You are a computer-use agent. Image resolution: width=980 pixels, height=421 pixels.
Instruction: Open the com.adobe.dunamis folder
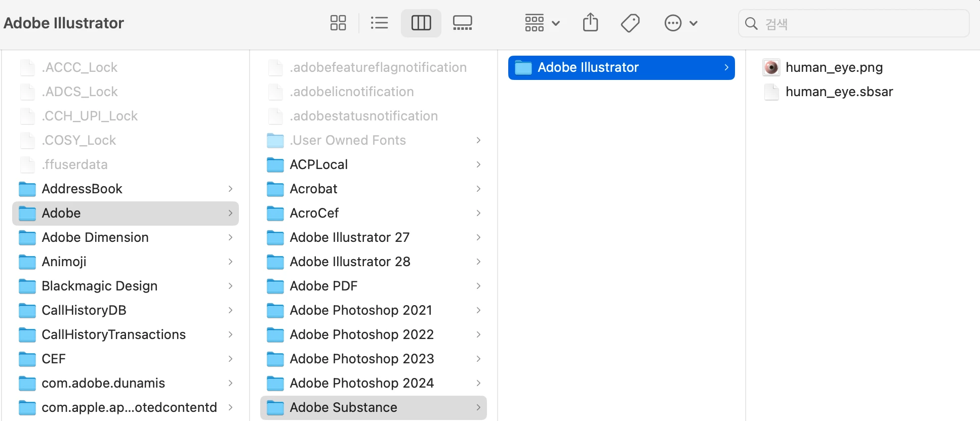(126, 383)
